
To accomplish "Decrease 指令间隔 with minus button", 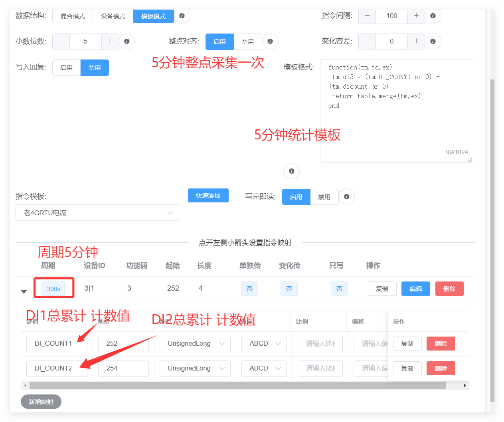I will (x=367, y=16).
